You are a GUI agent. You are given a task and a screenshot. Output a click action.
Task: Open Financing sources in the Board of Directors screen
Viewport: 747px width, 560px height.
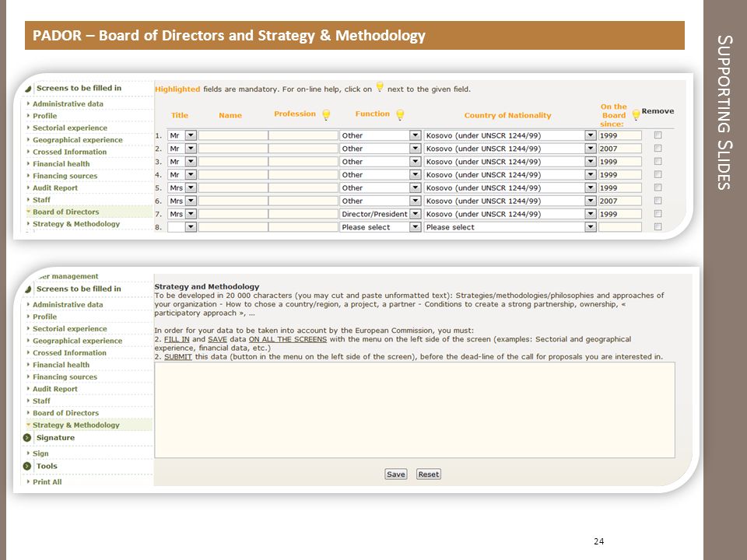65,176
